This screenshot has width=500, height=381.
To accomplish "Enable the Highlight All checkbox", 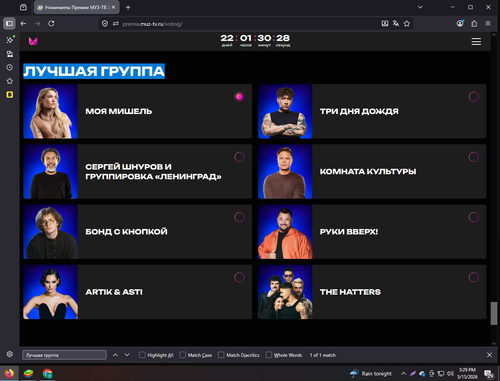I will pos(142,355).
